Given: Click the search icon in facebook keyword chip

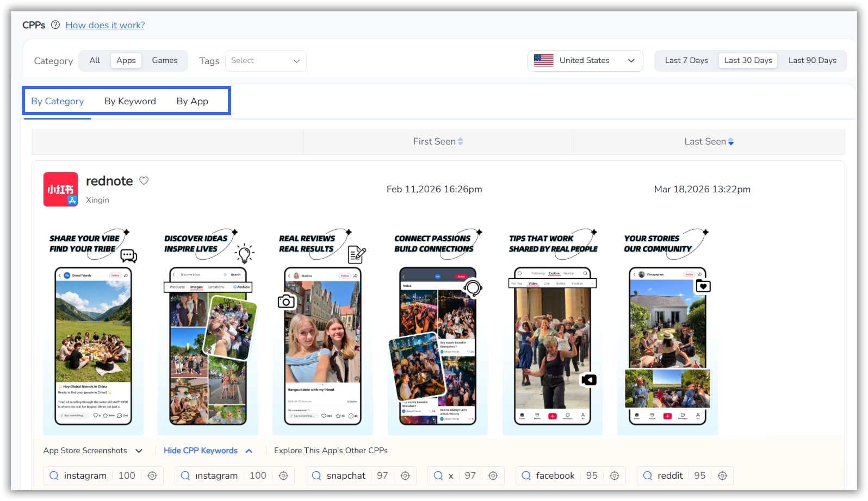Looking at the screenshot, I should 526,475.
